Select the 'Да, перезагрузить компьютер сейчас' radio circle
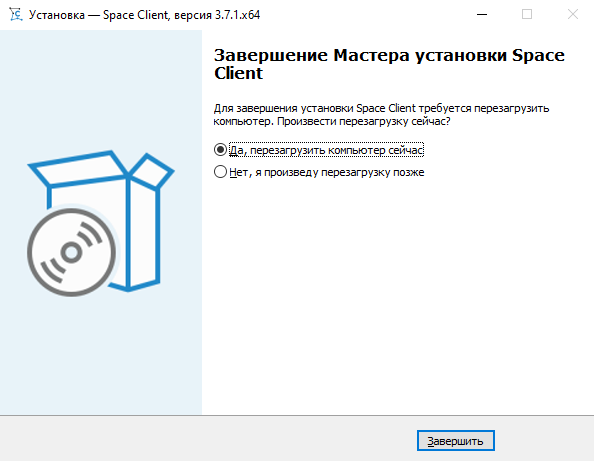This screenshot has height=461, width=594. click(220, 150)
